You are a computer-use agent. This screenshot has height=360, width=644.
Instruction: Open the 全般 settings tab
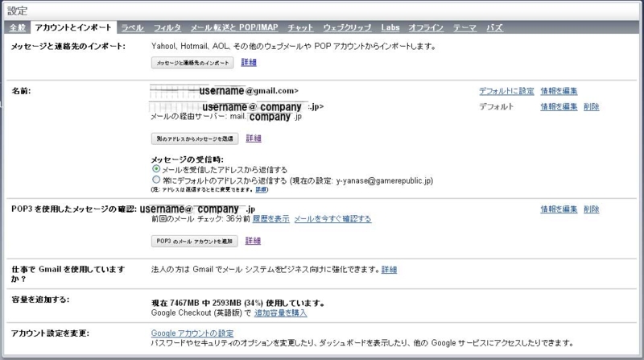(17, 27)
